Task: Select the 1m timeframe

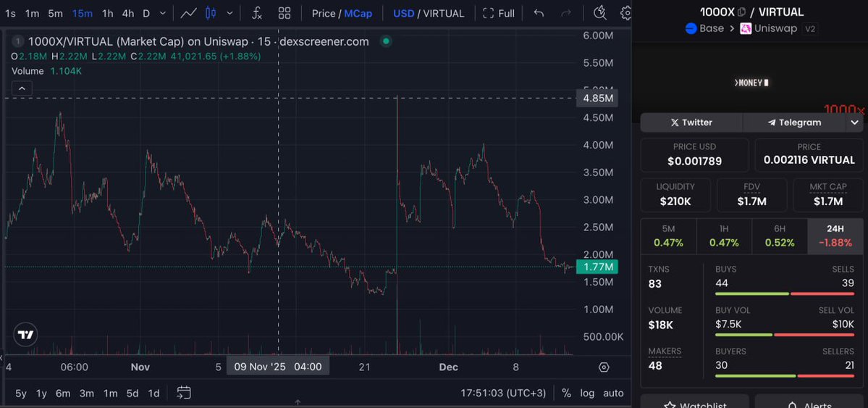Action: click(x=33, y=13)
